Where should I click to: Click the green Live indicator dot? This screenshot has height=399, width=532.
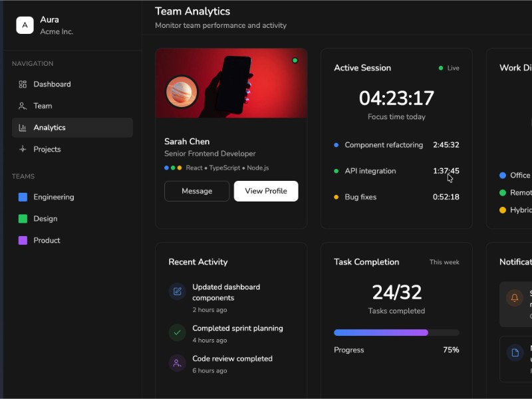441,68
